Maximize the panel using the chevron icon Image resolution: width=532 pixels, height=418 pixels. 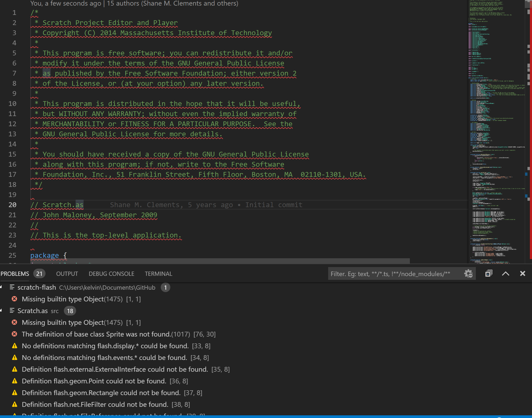point(505,273)
